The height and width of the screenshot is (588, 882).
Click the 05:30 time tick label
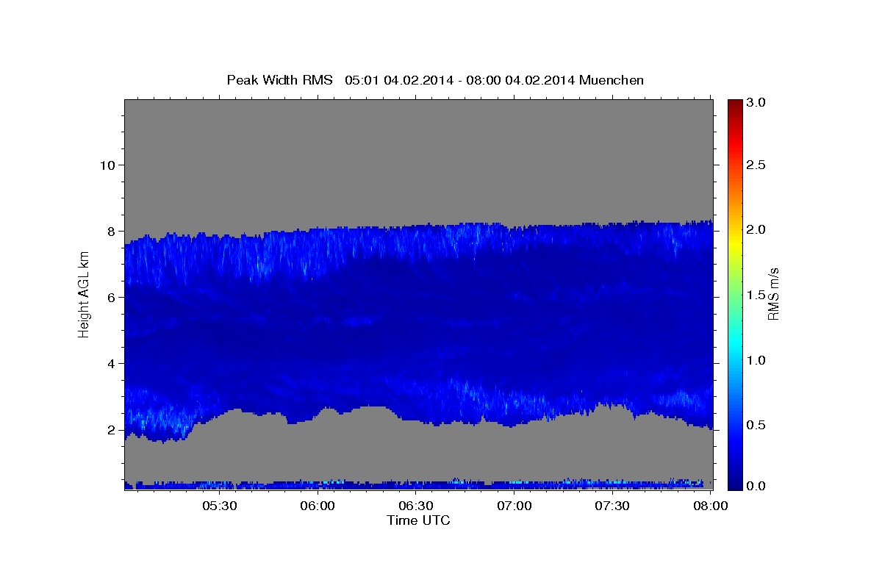point(219,506)
